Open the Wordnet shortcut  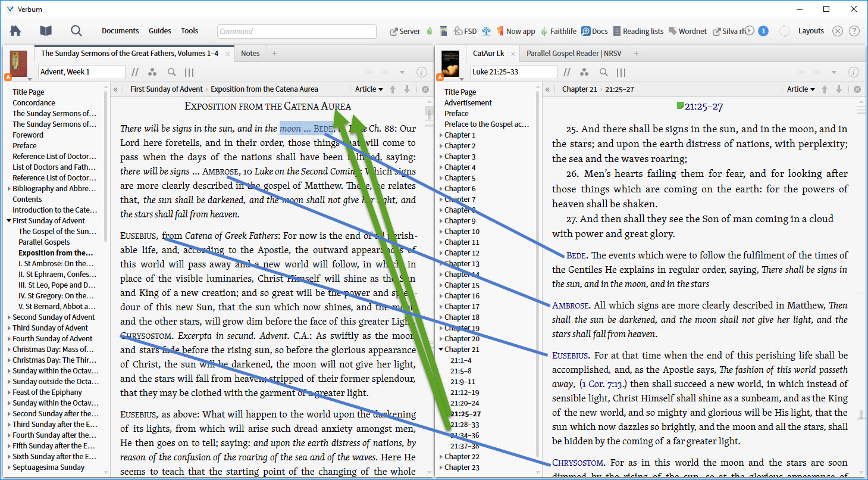[x=688, y=32]
